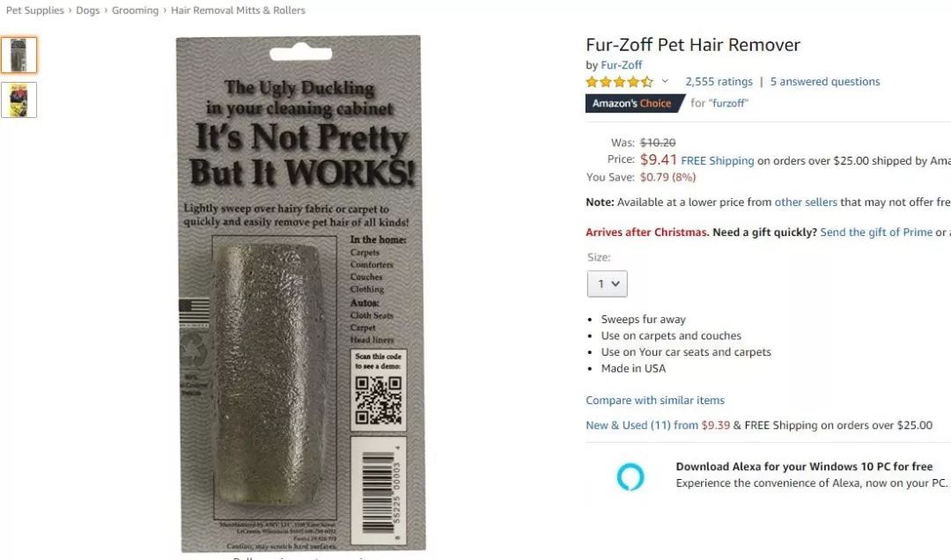Screen dimensions: 951x560
Task: Select the first product thumbnail
Action: pyautogui.click(x=18, y=55)
